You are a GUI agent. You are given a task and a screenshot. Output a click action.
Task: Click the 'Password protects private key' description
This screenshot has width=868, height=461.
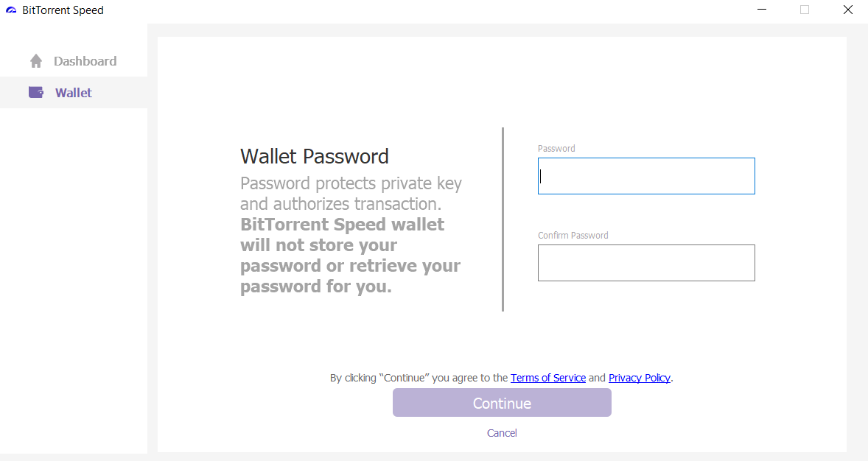click(x=351, y=193)
